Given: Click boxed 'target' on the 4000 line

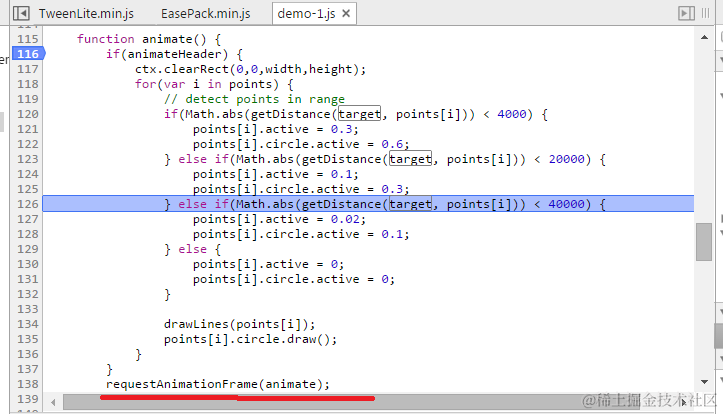Looking at the screenshot, I should [x=359, y=114].
